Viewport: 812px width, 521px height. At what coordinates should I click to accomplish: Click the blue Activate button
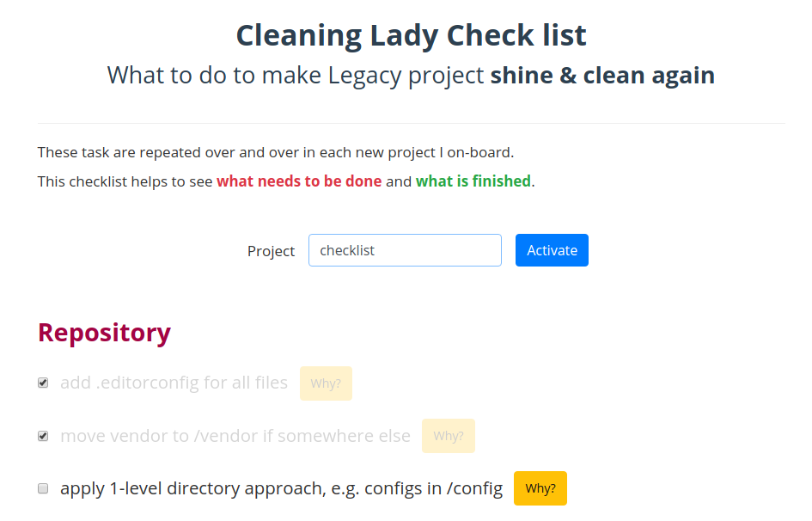(x=552, y=250)
